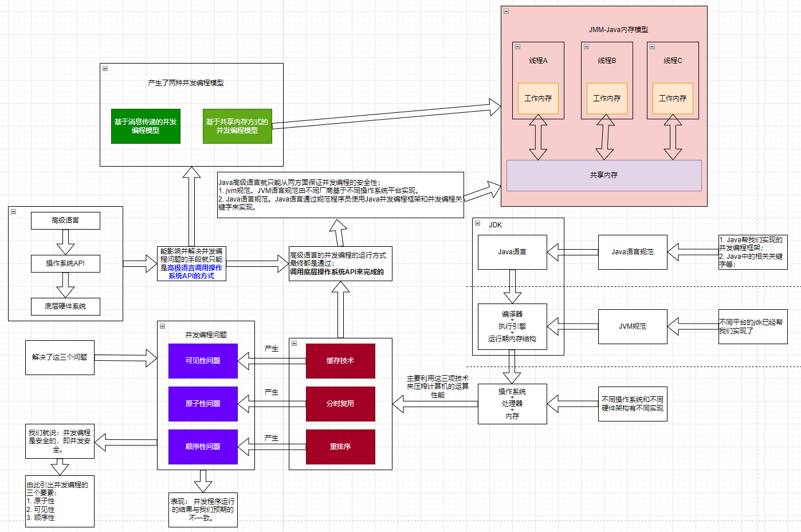Screen dimensions: 801x532
Task: Collapse the 并发编程问题 container
Action: click(x=162, y=326)
